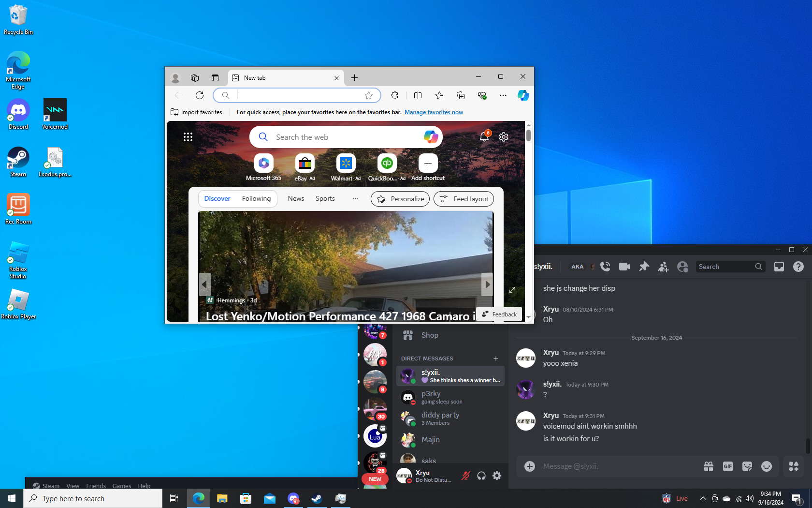812x508 pixels.
Task: Switch to the Following feed tab
Action: coord(256,199)
